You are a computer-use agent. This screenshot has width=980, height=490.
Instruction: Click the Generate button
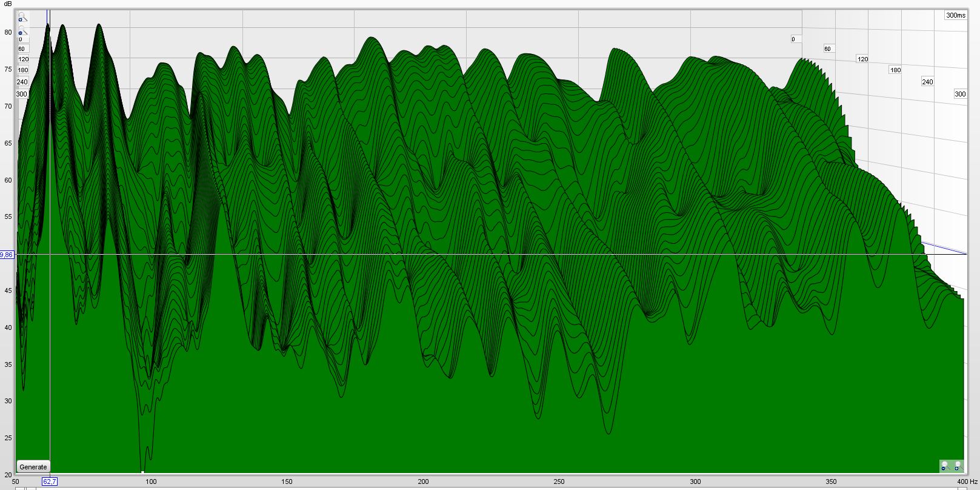(33, 467)
